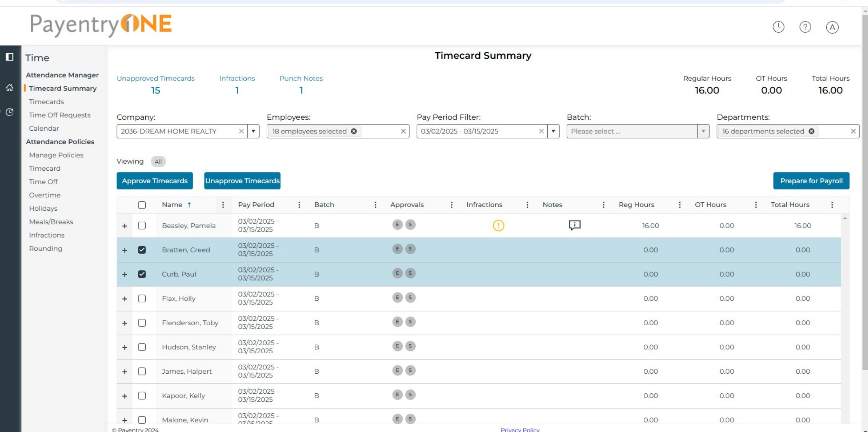The width and height of the screenshot is (868, 432).
Task: Expand the Bratten, Creed row
Action: (125, 250)
